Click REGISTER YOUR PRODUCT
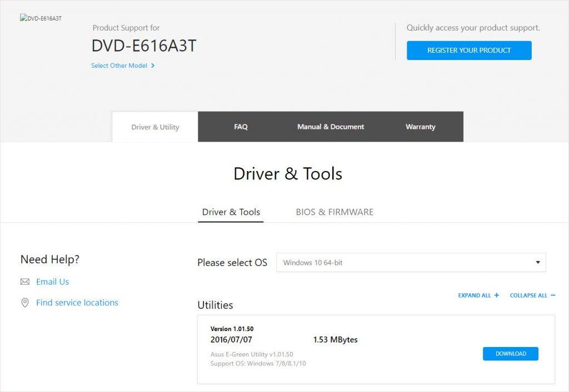The height and width of the screenshot is (392, 569). click(x=468, y=50)
